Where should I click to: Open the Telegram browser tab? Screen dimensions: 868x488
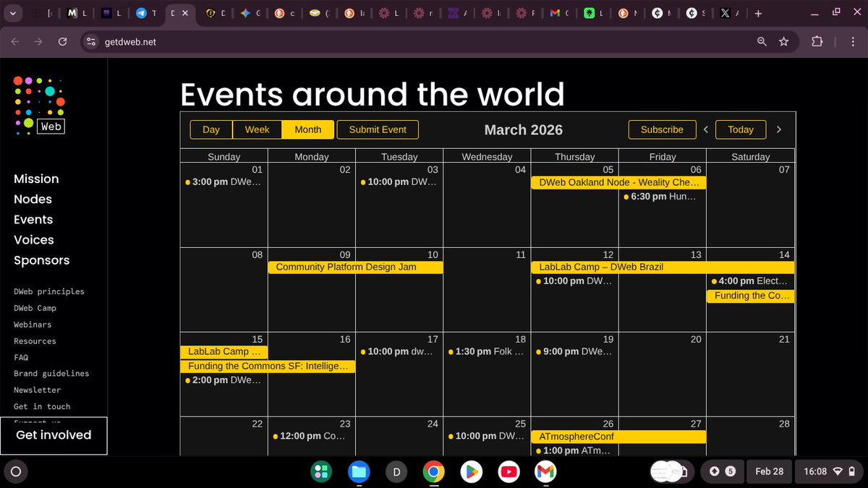tap(146, 13)
